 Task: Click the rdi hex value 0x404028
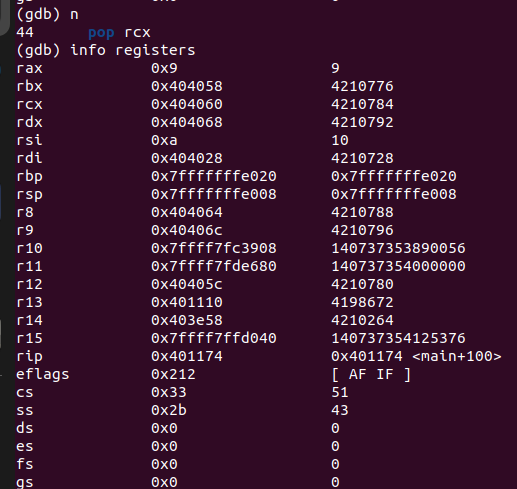[x=187, y=158]
